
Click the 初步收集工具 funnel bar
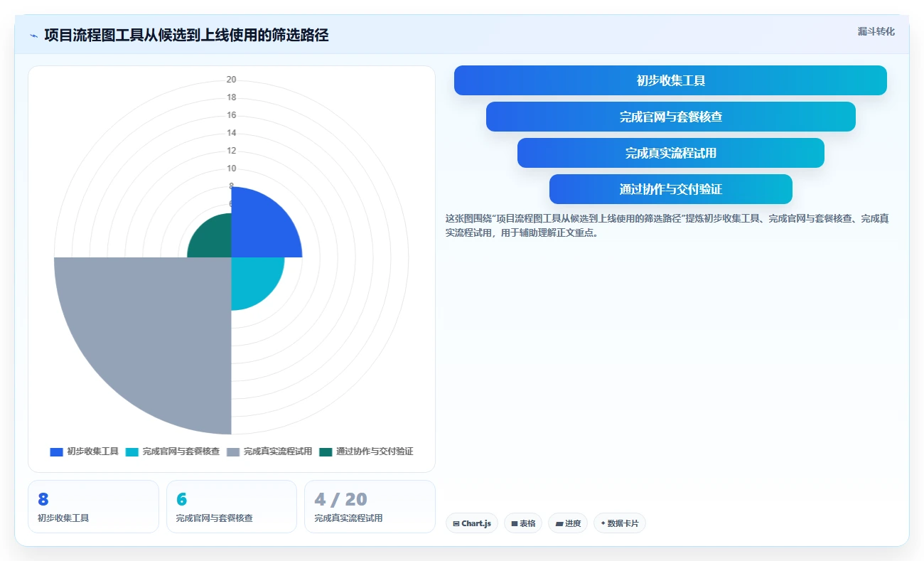click(x=670, y=80)
